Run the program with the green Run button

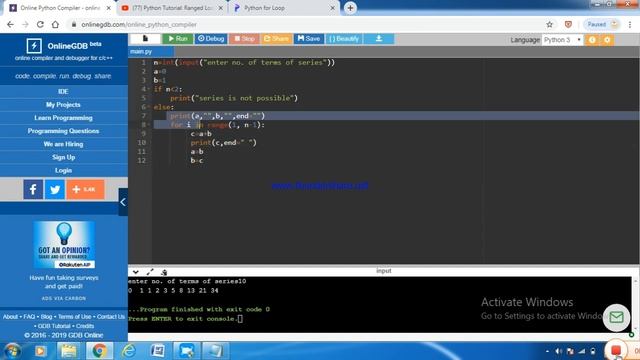[x=178, y=39]
